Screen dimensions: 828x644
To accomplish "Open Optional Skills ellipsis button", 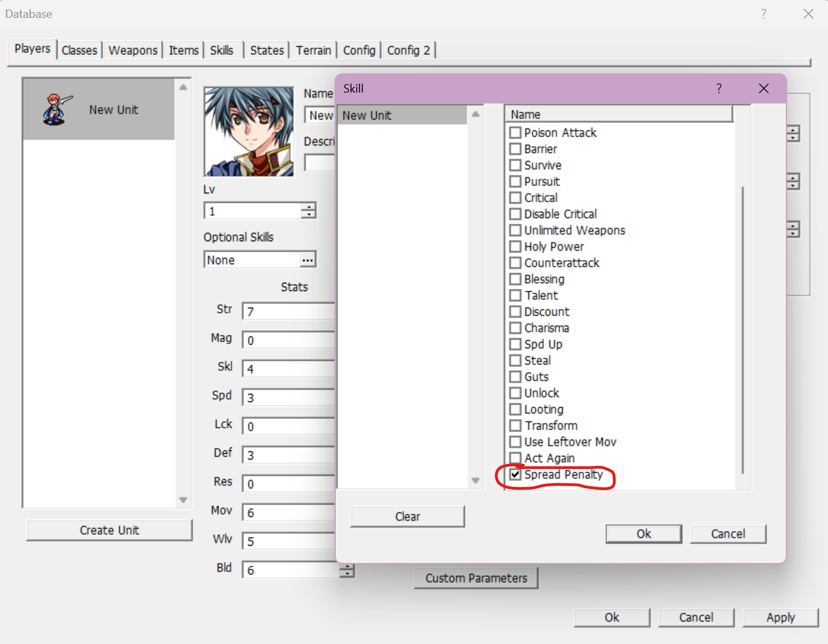I will pyautogui.click(x=308, y=260).
